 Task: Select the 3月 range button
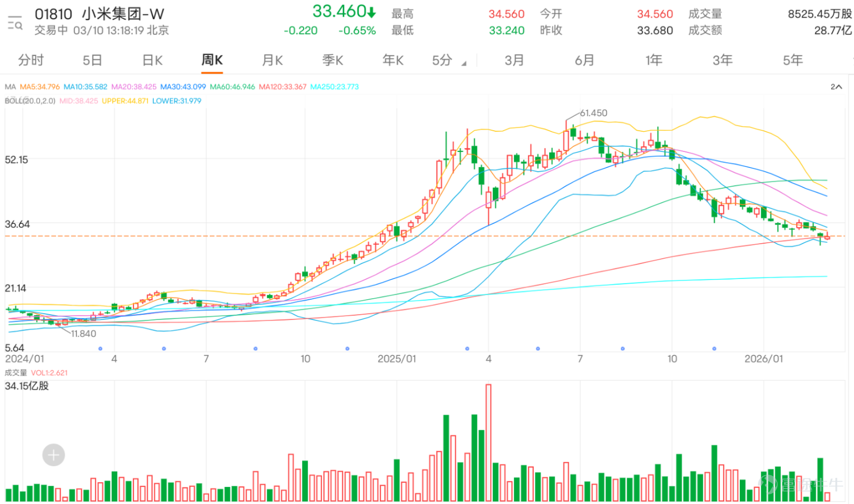(514, 60)
